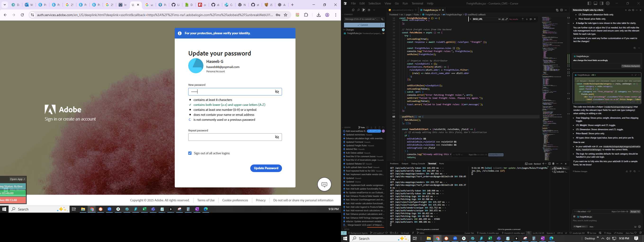Viewport: 644px width, 242px height.
Task: Open Chrome three-dot menu
Action: 336,15
